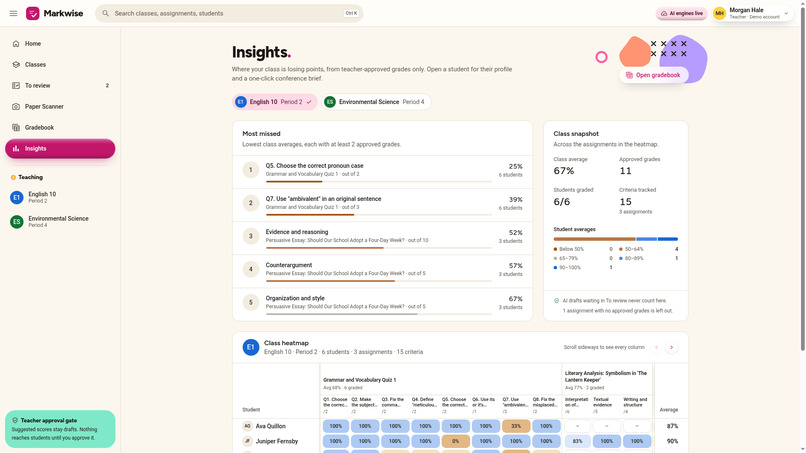Click the Below 50% legend dot

(x=555, y=249)
